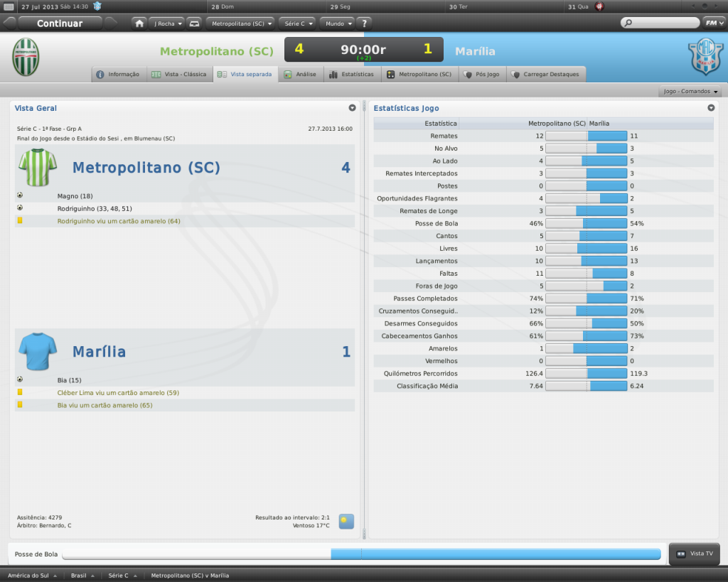Click the Vista TV button

tap(695, 554)
